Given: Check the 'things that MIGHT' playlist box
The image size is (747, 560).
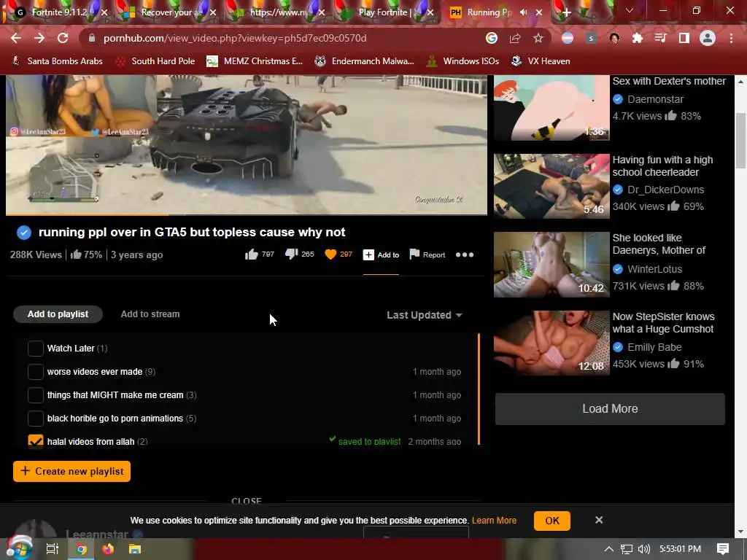Looking at the screenshot, I should [x=36, y=394].
